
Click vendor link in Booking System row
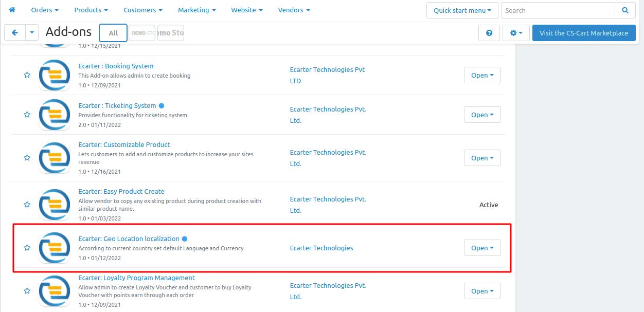(327, 75)
